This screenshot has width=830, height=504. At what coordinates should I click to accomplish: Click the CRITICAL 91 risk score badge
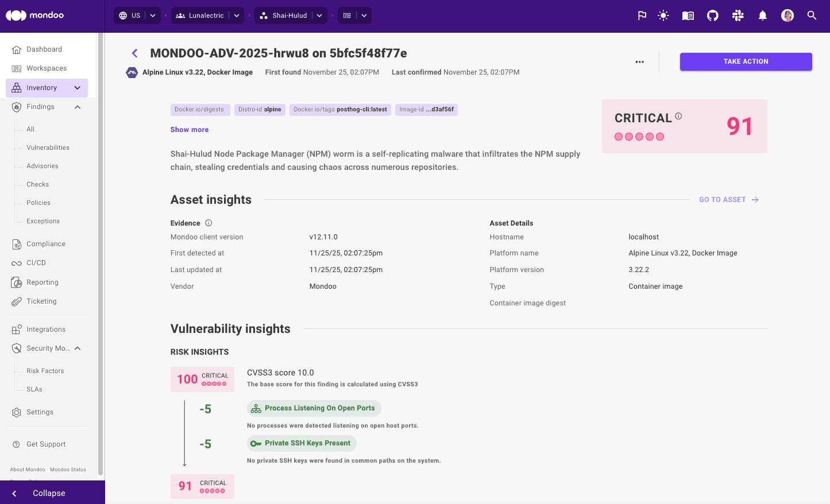(684, 126)
